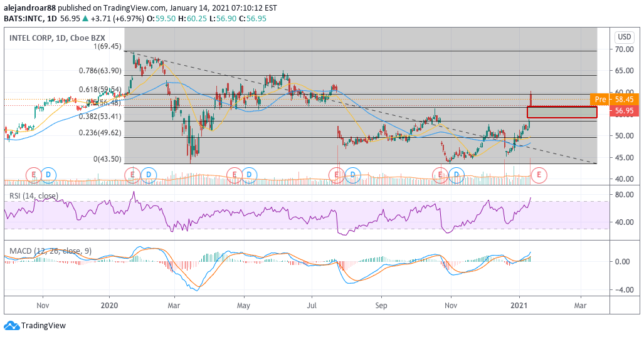Image resolution: width=644 pixels, height=337 pixels.
Task: Click the Jul label on the time axis
Action: tap(312, 306)
